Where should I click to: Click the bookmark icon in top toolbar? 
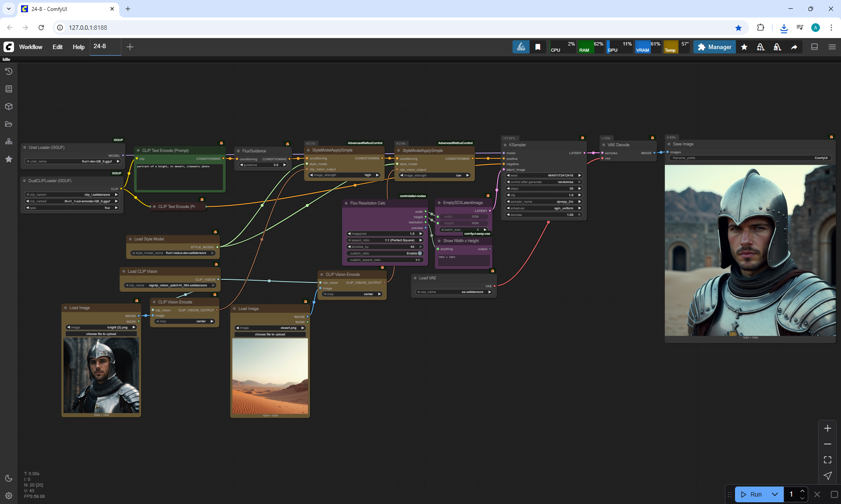point(537,47)
